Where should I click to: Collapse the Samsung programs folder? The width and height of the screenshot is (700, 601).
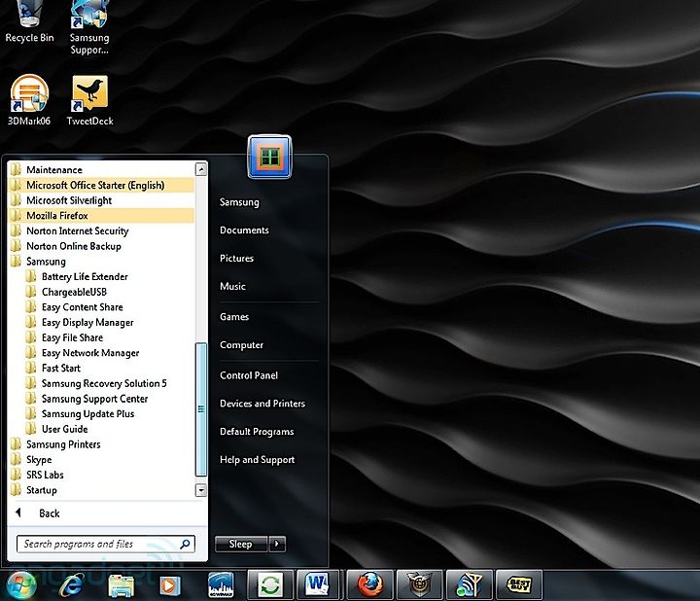pyautogui.click(x=101, y=262)
